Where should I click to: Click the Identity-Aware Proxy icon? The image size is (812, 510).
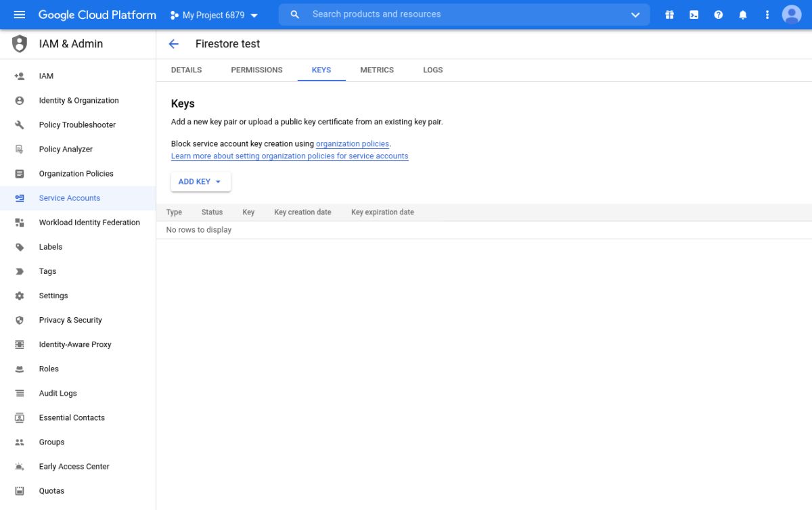pos(20,344)
